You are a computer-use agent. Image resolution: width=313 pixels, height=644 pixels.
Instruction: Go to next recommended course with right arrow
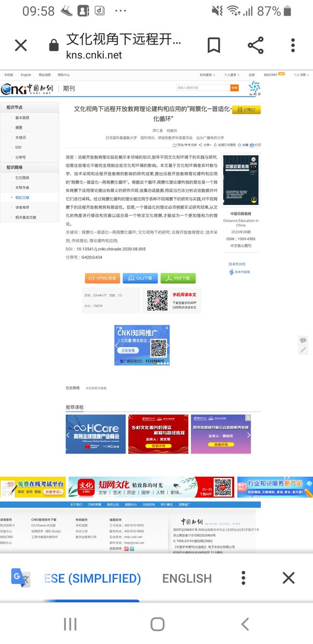pos(249,435)
